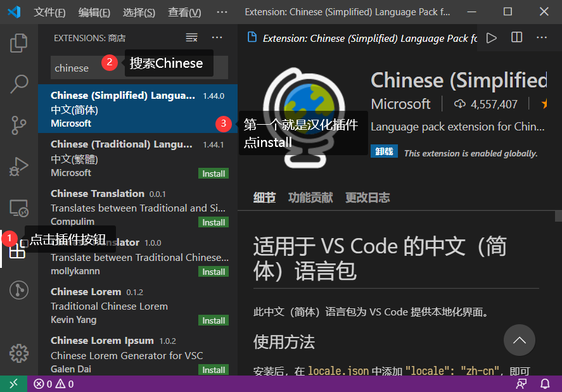Screen dimensions: 562x392
Task: Open extensions panel more actions menu
Action: click(x=217, y=37)
